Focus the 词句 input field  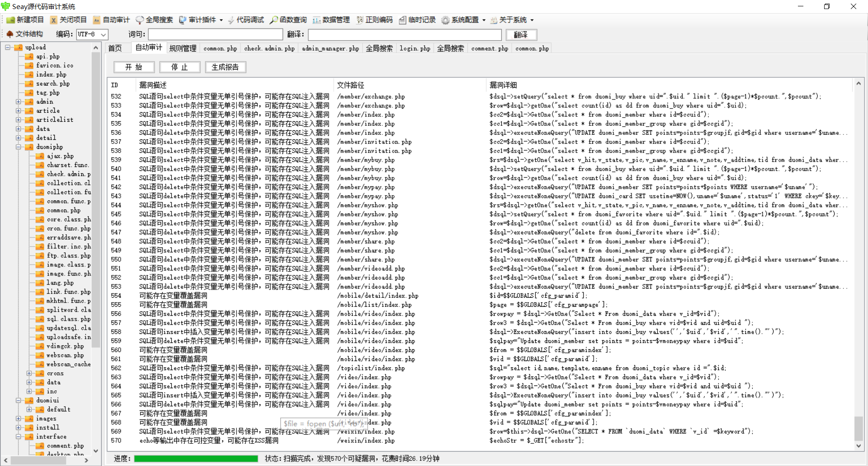click(216, 34)
